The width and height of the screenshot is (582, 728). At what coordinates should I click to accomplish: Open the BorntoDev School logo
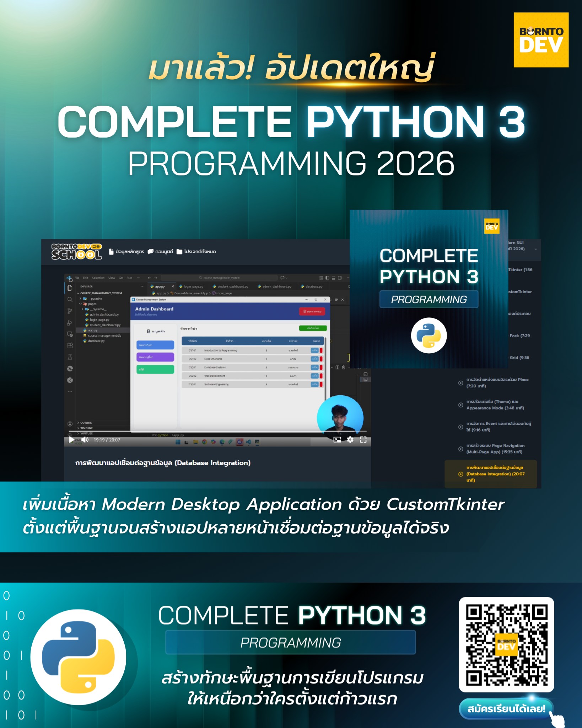pos(76,252)
